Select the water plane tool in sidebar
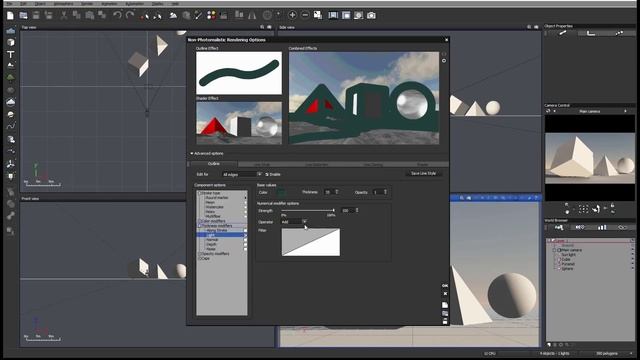Screen dimensions: 640x360 tap(11, 31)
